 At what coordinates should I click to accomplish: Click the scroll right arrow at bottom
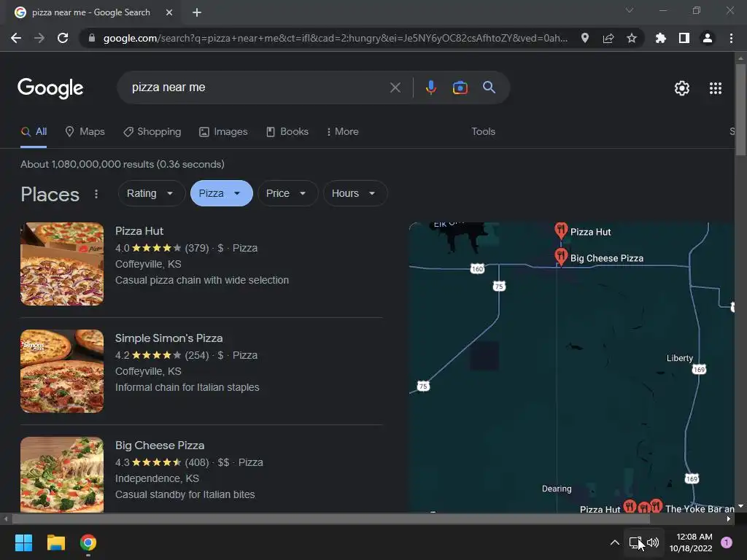tap(729, 519)
